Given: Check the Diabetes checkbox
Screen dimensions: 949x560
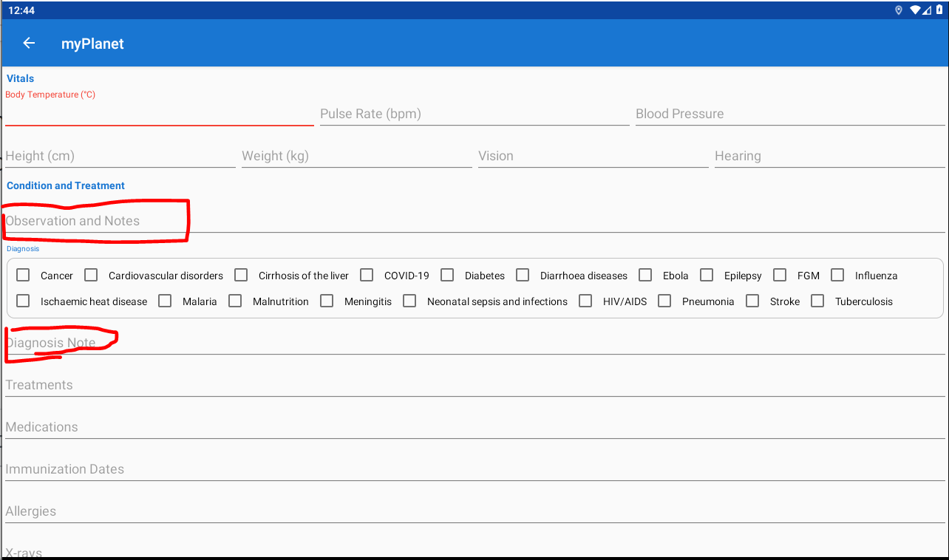Looking at the screenshot, I should tap(447, 275).
